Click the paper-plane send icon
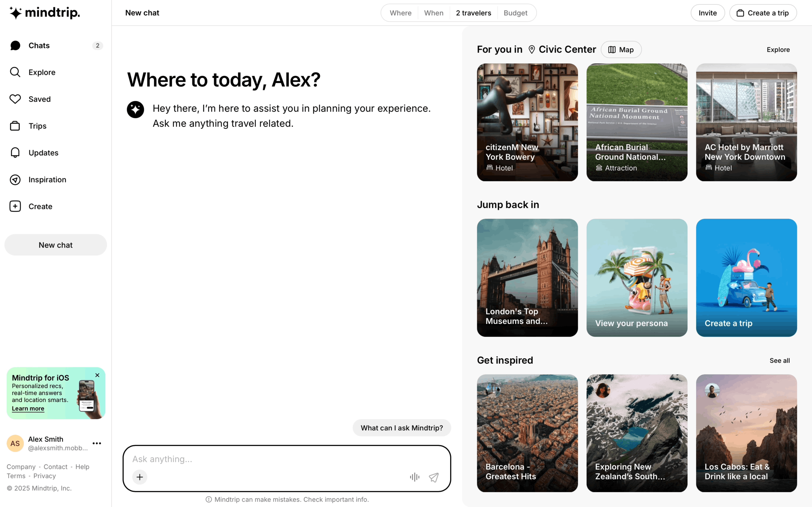The image size is (812, 507). (433, 477)
